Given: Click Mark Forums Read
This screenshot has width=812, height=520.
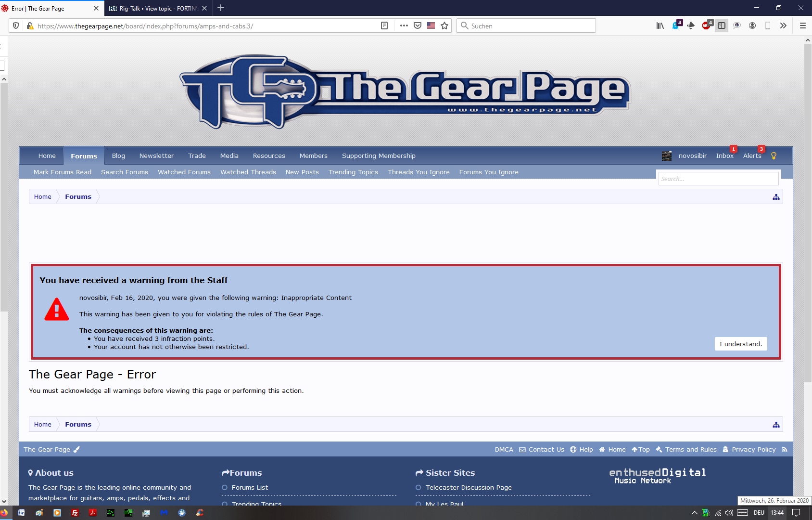Looking at the screenshot, I should coord(63,172).
